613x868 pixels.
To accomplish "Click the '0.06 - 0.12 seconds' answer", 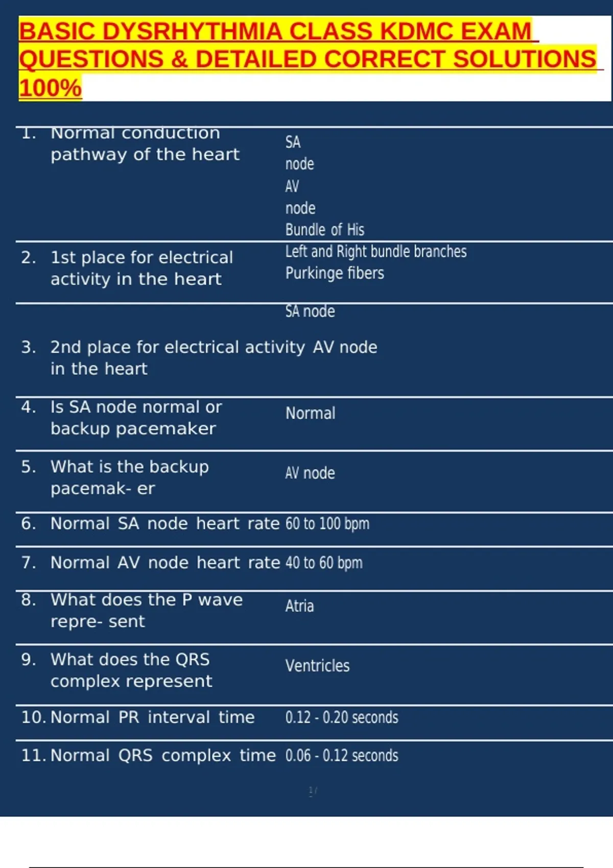I will tap(342, 756).
